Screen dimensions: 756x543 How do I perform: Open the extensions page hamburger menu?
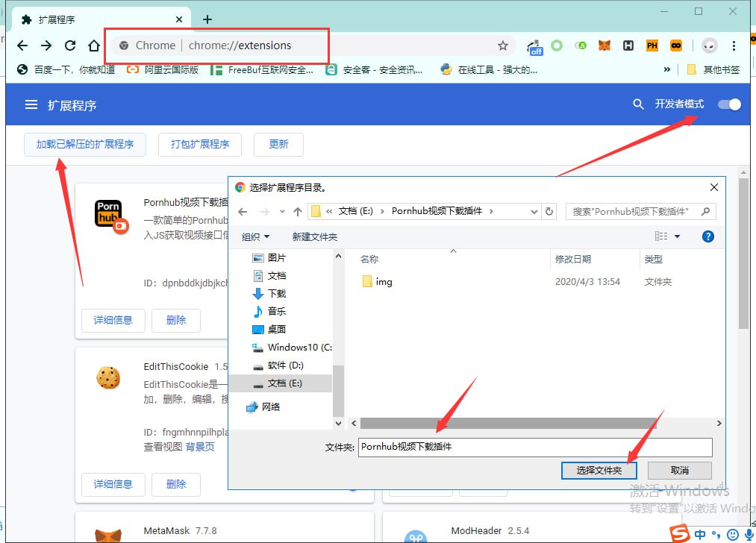(x=31, y=105)
